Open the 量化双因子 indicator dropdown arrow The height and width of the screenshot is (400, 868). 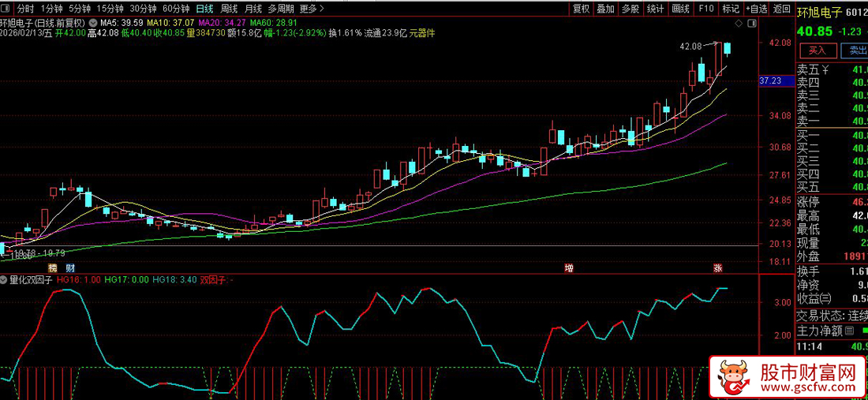[5, 279]
